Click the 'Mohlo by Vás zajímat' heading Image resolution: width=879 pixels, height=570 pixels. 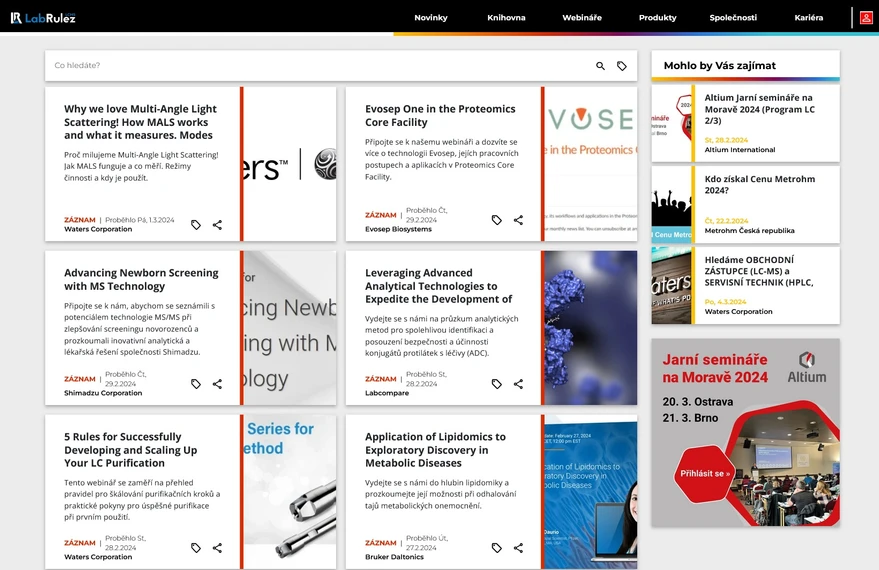[x=720, y=66]
